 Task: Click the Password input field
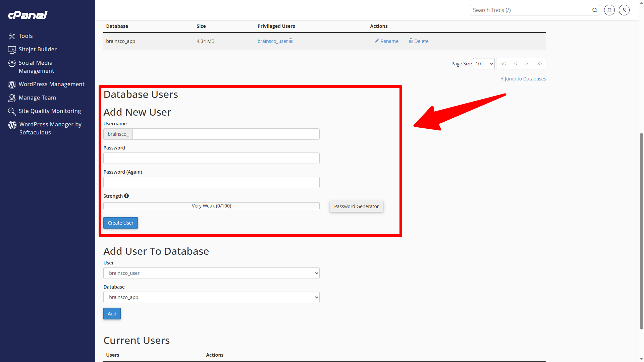point(211,158)
